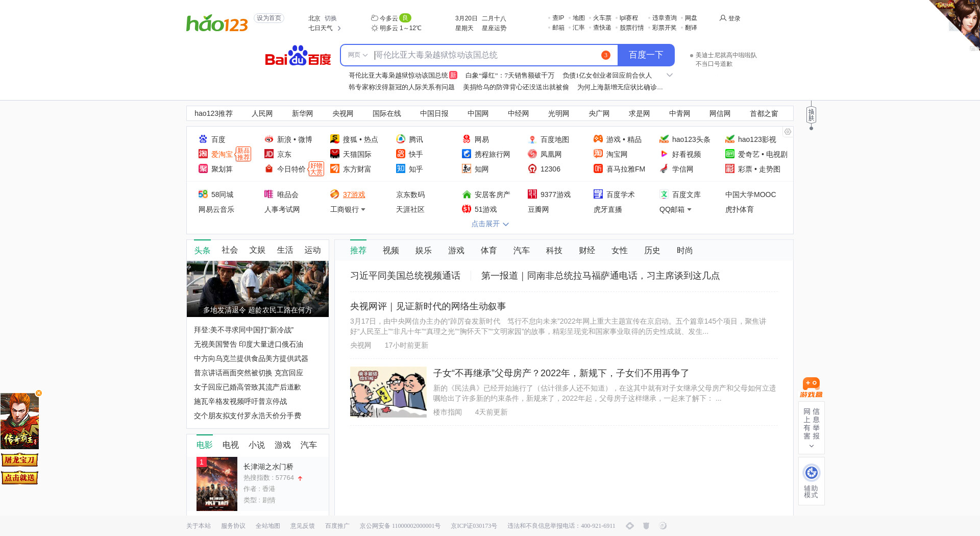Click the 游戏盒 gamepad icon on right sidebar
The width and height of the screenshot is (980, 536).
pos(811,387)
